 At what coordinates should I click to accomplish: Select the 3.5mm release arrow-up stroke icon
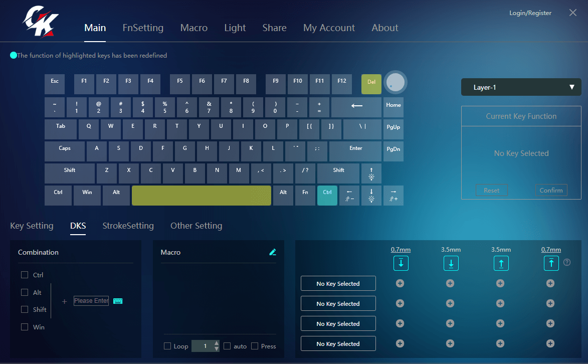pyautogui.click(x=501, y=263)
